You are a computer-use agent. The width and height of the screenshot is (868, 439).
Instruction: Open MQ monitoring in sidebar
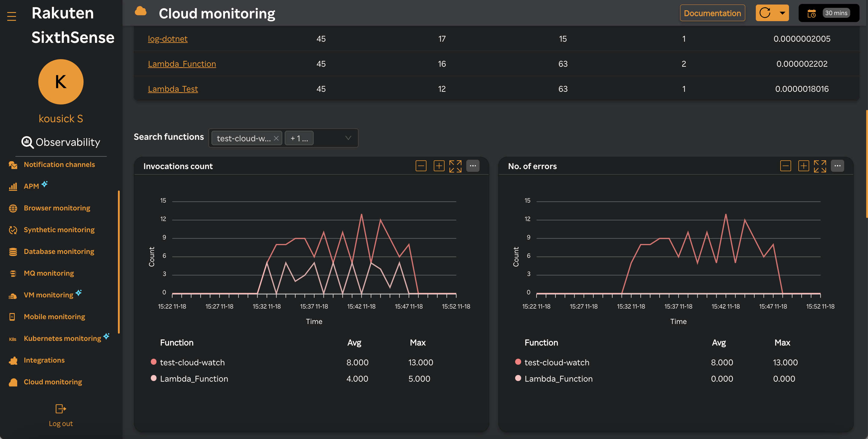(49, 273)
